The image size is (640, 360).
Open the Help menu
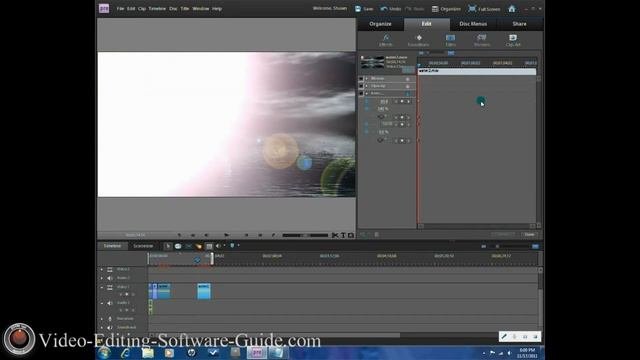coord(217,9)
